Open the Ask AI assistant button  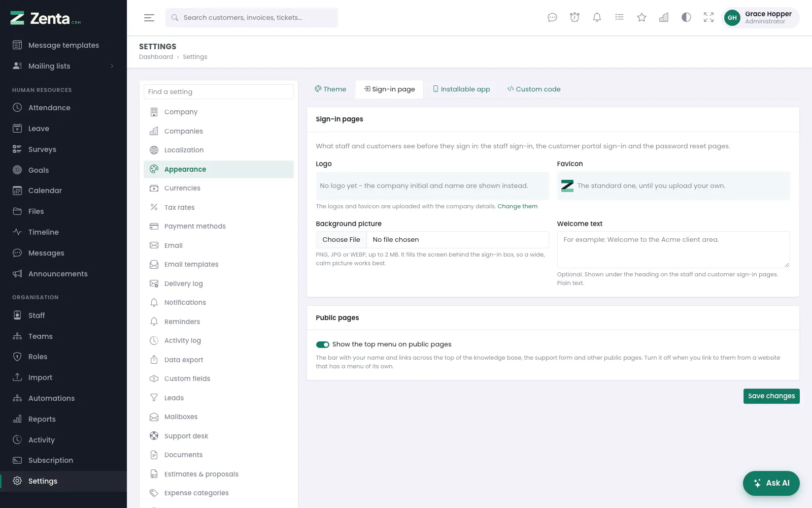771,483
